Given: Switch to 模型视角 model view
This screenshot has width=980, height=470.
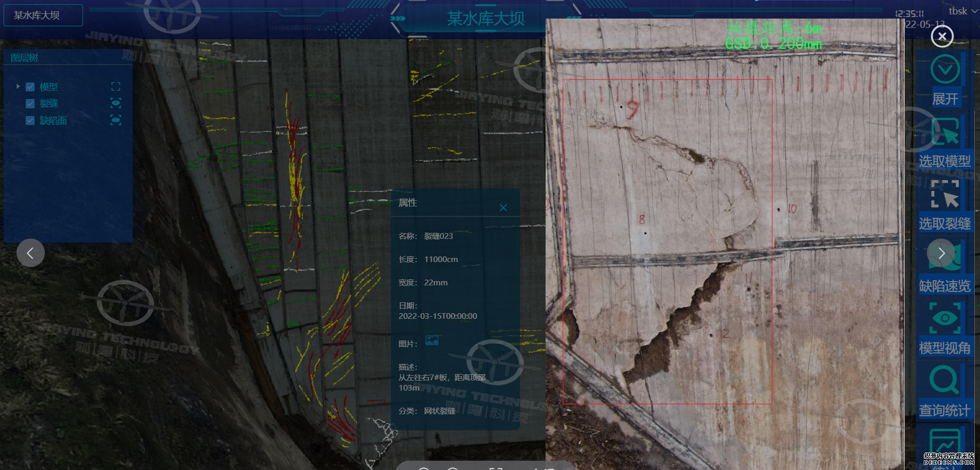Looking at the screenshot, I should point(944,318).
